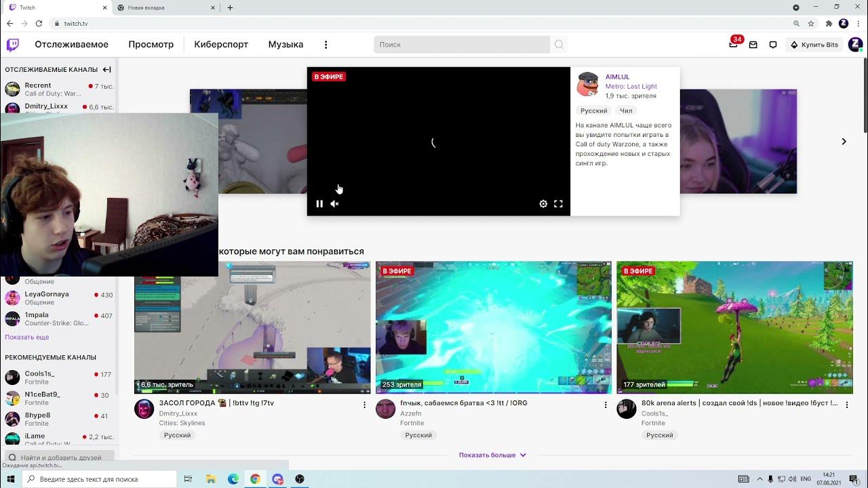Open Музыка tab

click(x=285, y=45)
